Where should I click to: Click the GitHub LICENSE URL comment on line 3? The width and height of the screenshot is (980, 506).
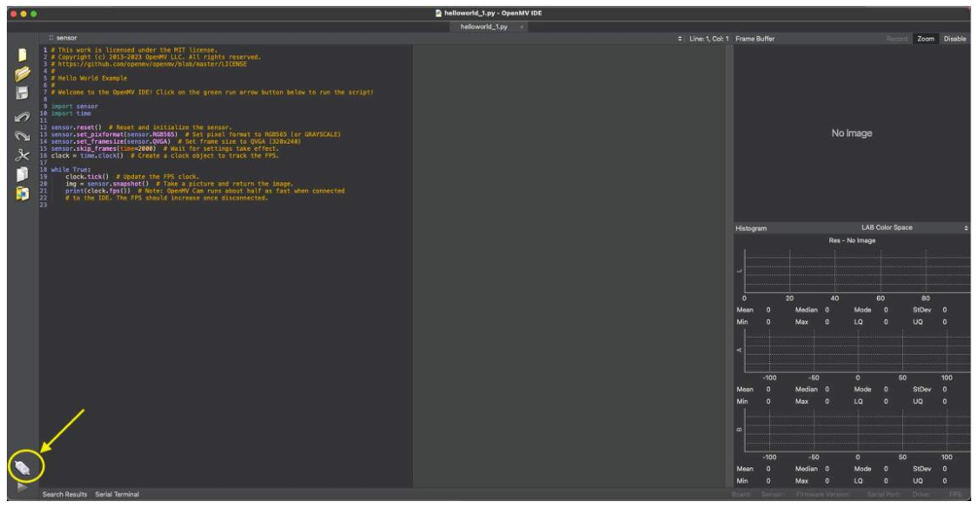point(149,64)
